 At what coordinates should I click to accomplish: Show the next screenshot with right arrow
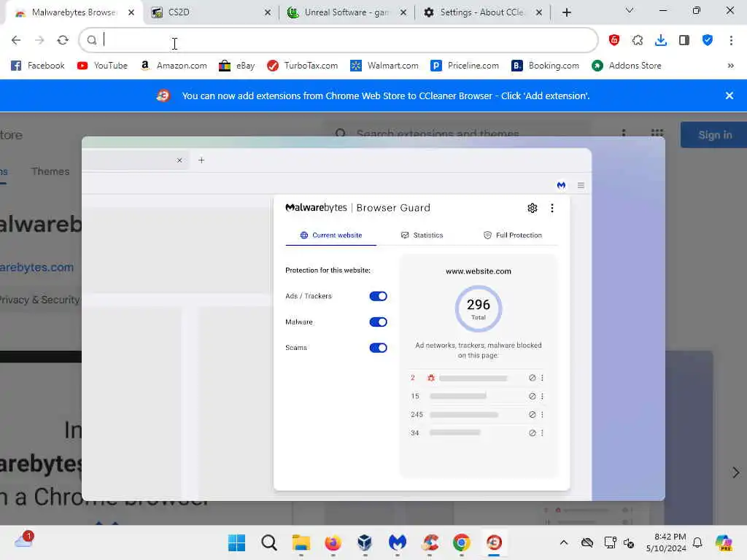pyautogui.click(x=735, y=472)
